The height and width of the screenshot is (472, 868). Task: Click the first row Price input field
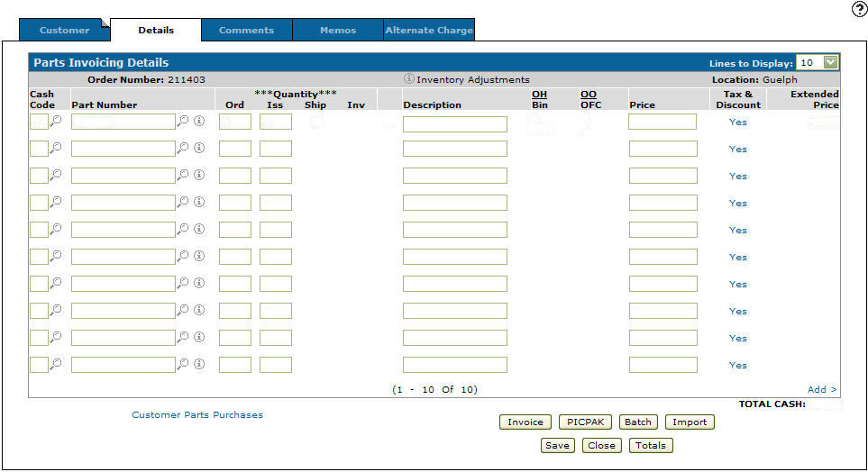662,122
